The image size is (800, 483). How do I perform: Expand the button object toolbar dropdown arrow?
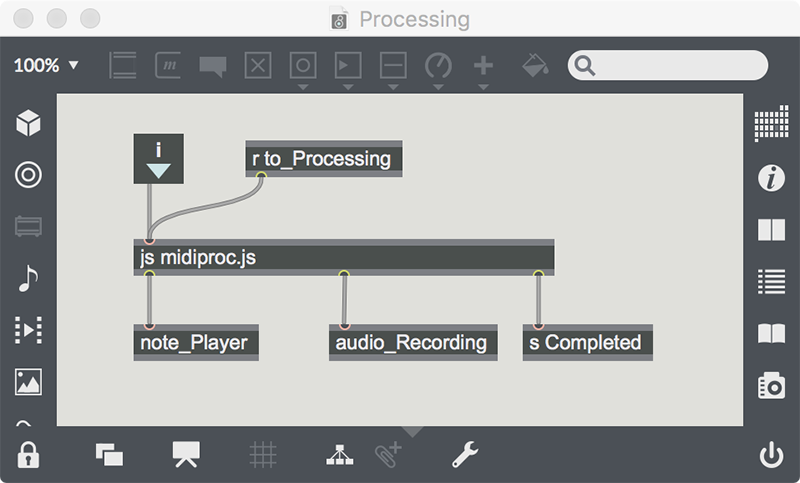click(x=303, y=87)
